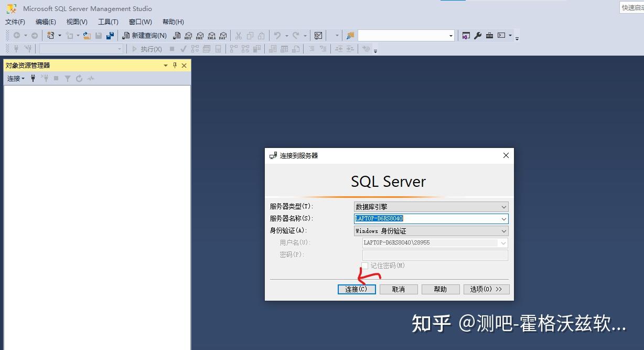
Task: Click the DAX query icon
Action: (x=223, y=35)
